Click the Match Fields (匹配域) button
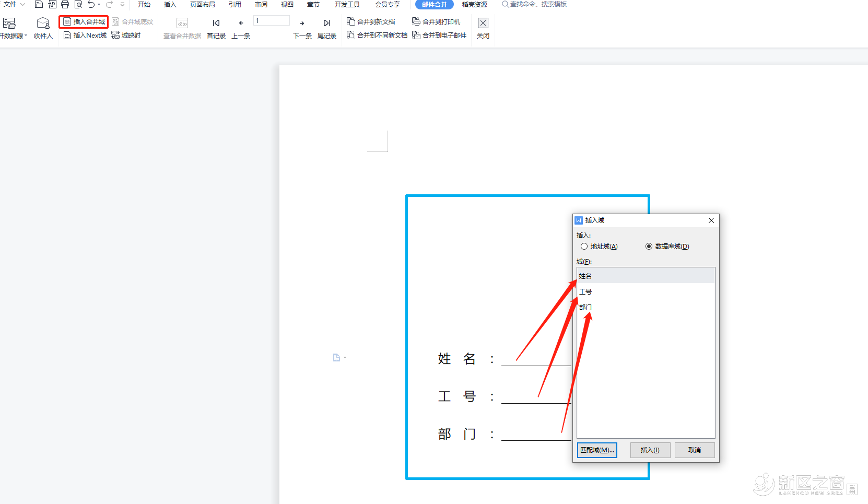The width and height of the screenshot is (868, 504). (597, 450)
